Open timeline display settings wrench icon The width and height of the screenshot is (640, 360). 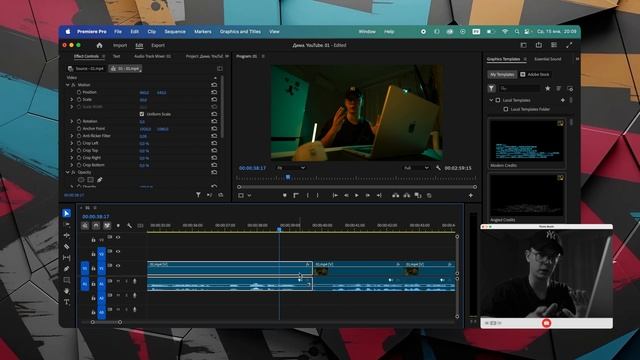(129, 225)
